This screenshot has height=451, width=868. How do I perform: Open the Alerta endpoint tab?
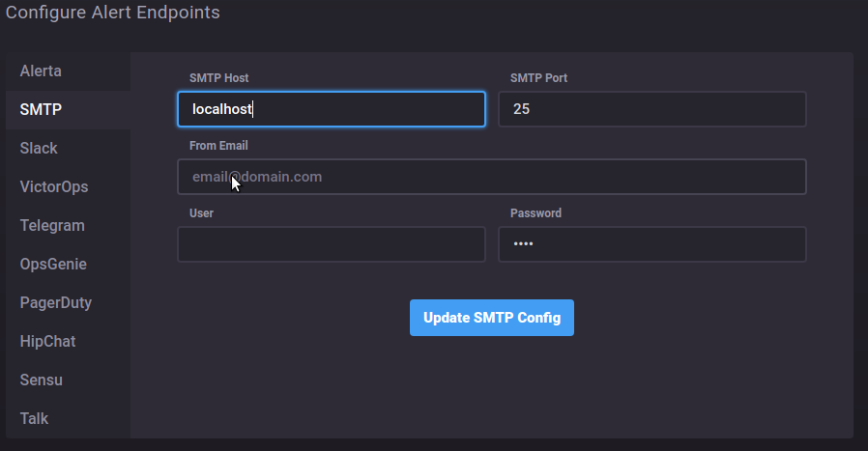click(x=41, y=71)
